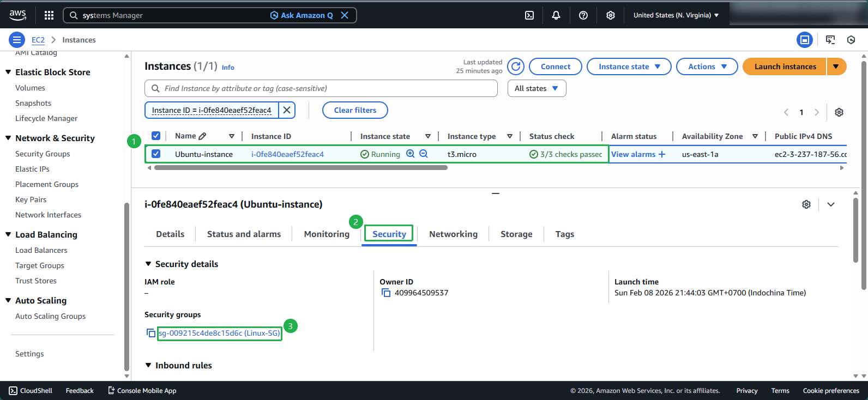This screenshot has height=400, width=868.
Task: Switch to the Details tab
Action: [170, 234]
